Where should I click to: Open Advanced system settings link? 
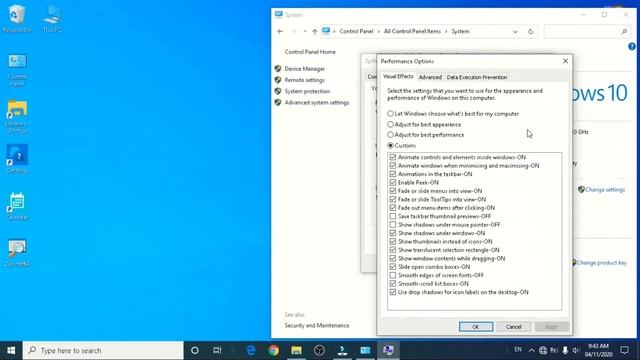tap(317, 102)
